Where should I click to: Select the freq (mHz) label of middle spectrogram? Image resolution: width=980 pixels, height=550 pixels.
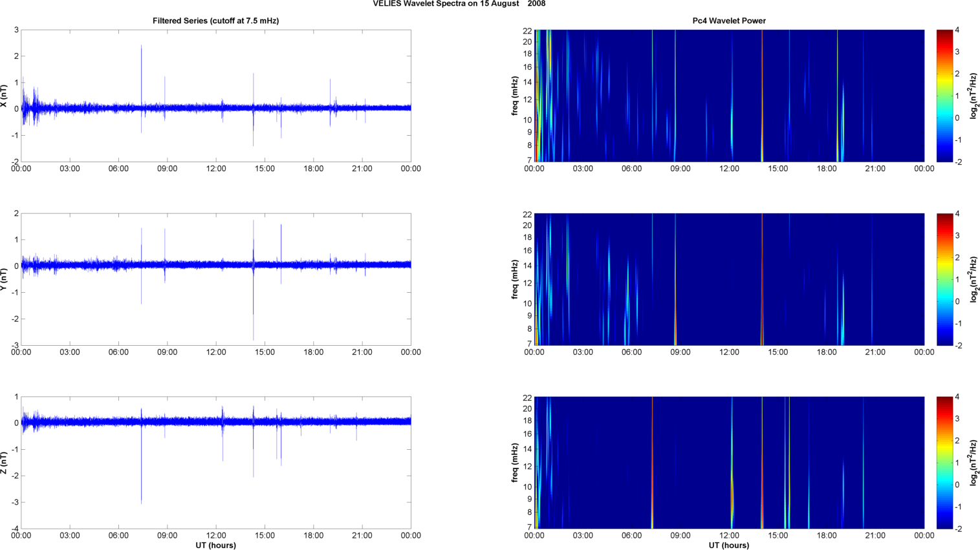click(515, 279)
